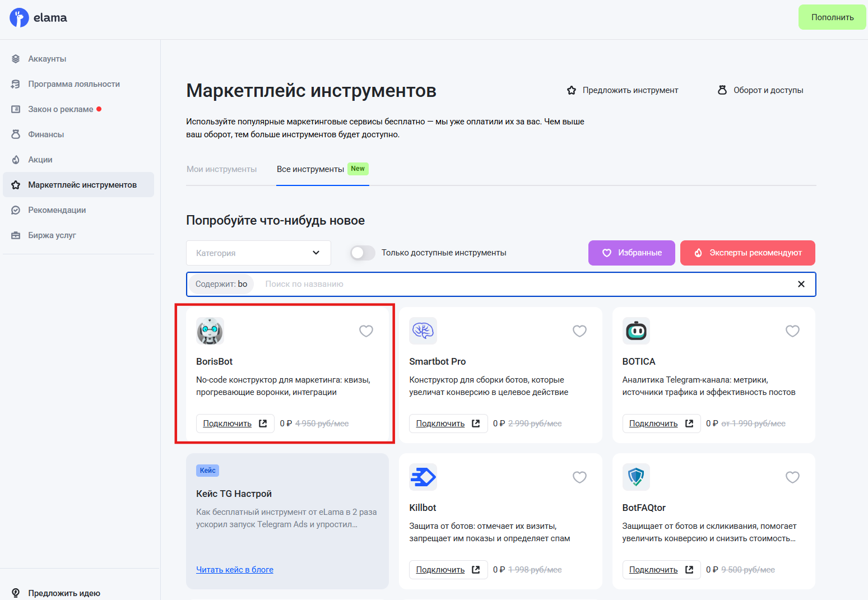The width and height of the screenshot is (868, 600).
Task: Clear the search with the X button
Action: pos(801,284)
